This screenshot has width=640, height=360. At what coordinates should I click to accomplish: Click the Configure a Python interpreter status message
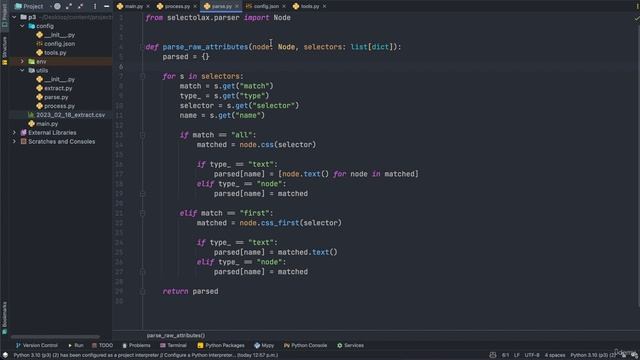pos(146,355)
